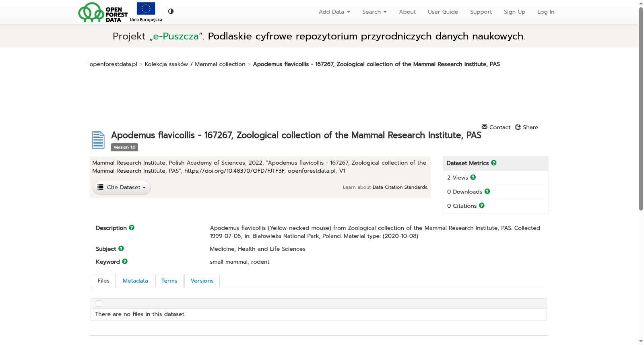The height and width of the screenshot is (345, 644).
Task: Open the User Guide link
Action: click(443, 12)
